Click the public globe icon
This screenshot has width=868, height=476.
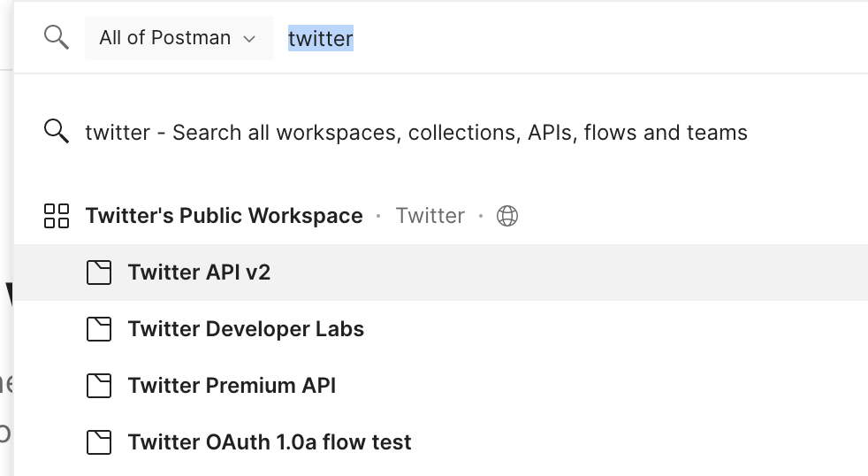point(507,216)
